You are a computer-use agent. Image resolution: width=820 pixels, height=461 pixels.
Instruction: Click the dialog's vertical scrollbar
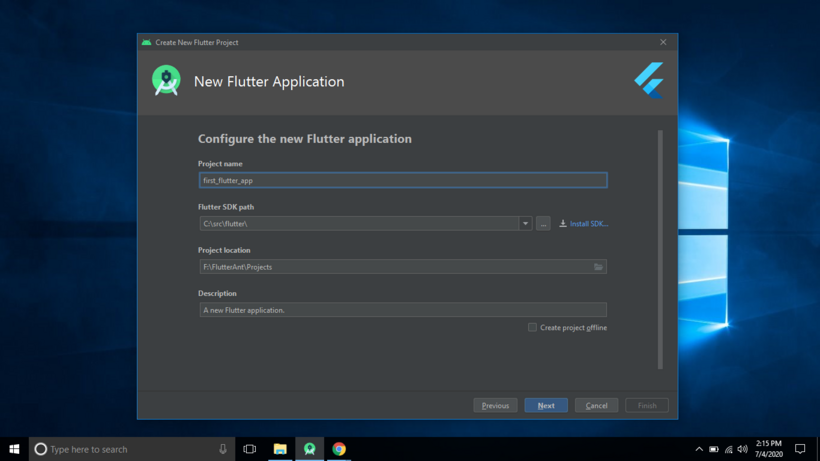tap(660, 250)
